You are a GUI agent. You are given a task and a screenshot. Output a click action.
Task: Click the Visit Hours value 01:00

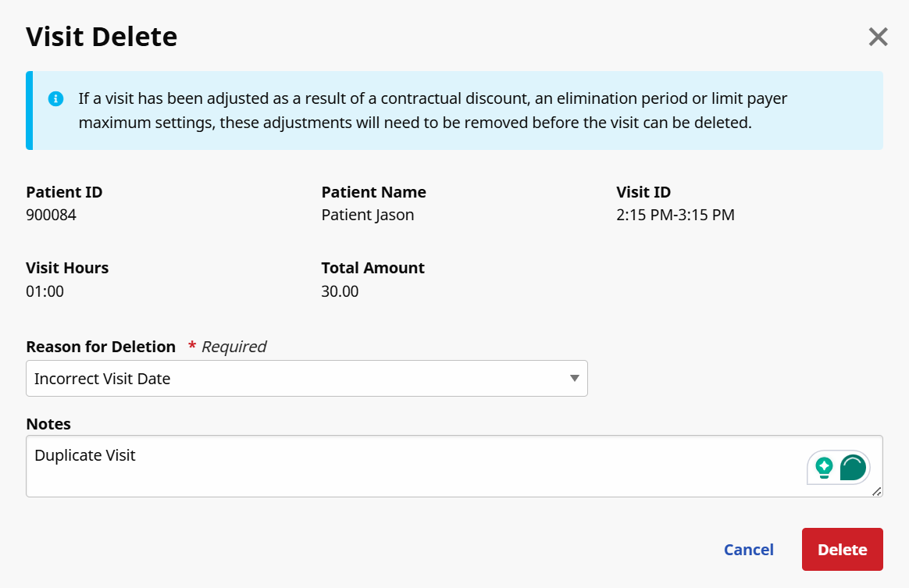tap(45, 291)
